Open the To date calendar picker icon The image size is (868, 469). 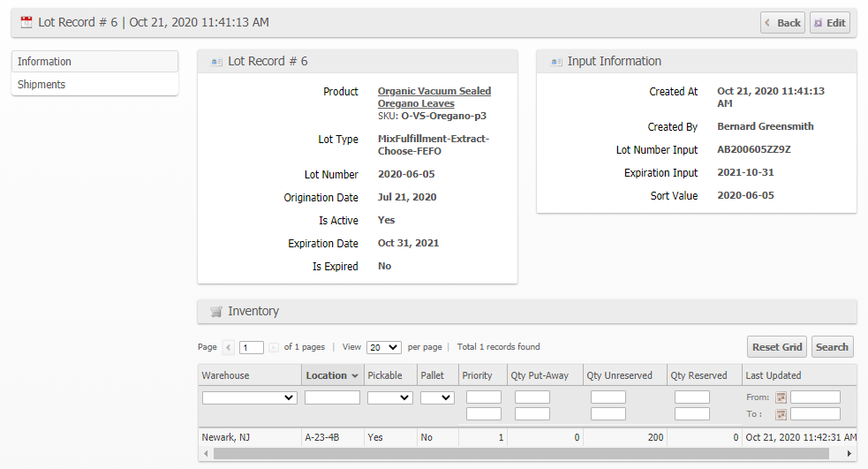point(781,414)
